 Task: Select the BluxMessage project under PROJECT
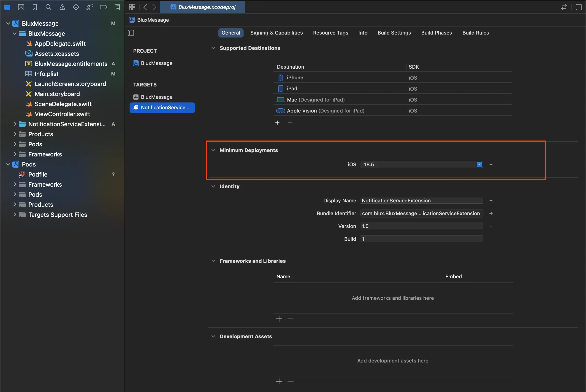(x=153, y=63)
